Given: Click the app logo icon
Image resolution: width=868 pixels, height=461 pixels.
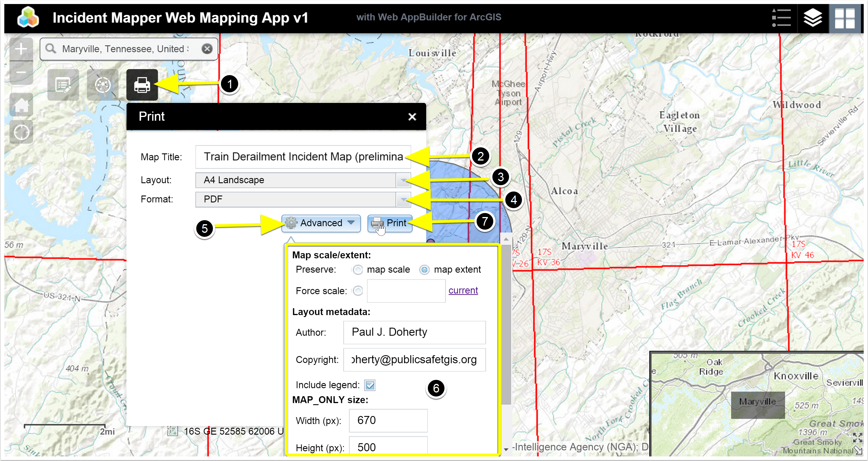Looking at the screenshot, I should pyautogui.click(x=28, y=17).
